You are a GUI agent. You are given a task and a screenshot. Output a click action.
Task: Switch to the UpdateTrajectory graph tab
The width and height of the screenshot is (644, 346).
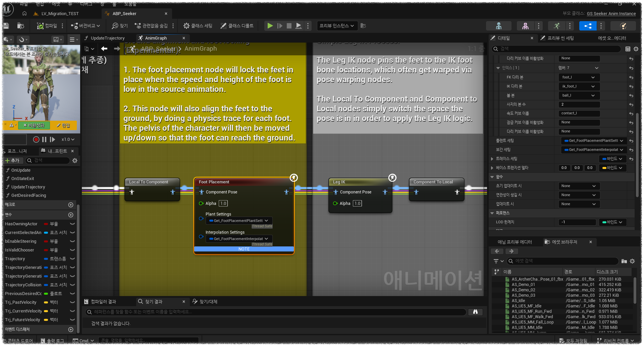point(108,38)
